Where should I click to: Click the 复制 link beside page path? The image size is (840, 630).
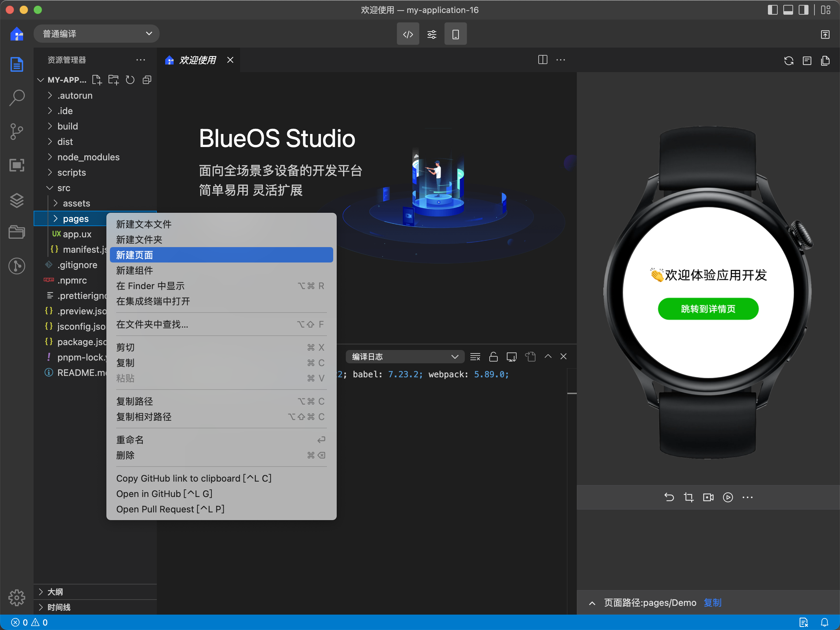[x=712, y=603]
